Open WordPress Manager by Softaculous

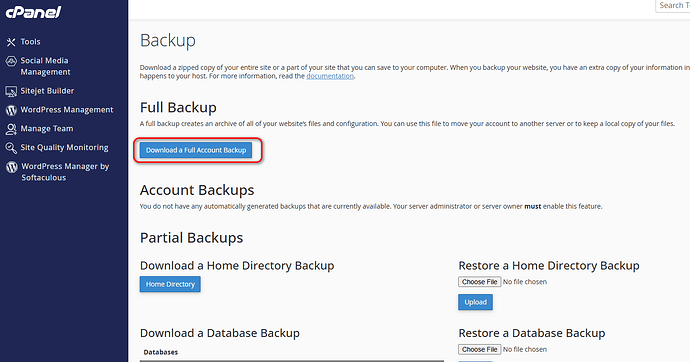65,172
